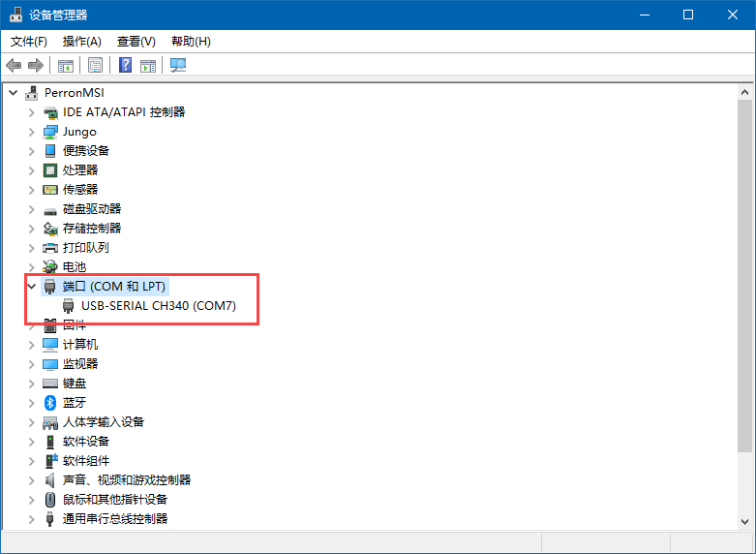Select the 软件组件 label
This screenshot has width=756, height=554.
[86, 461]
